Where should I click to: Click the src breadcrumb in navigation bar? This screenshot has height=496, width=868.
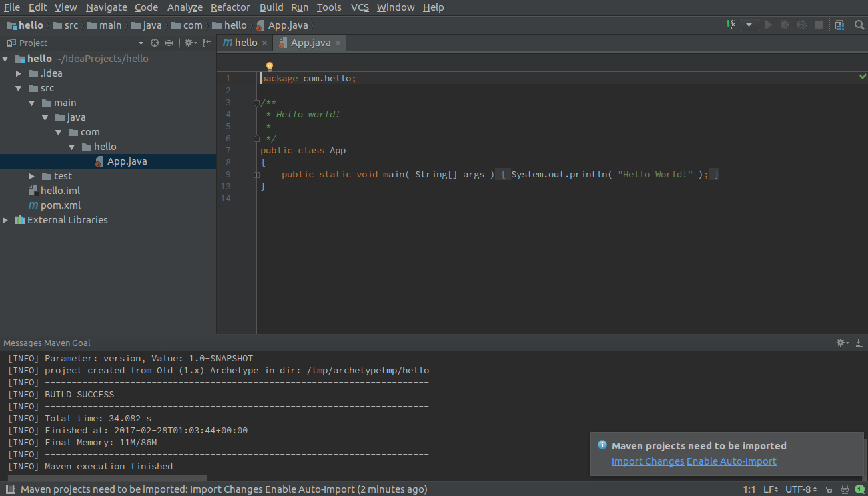click(65, 25)
